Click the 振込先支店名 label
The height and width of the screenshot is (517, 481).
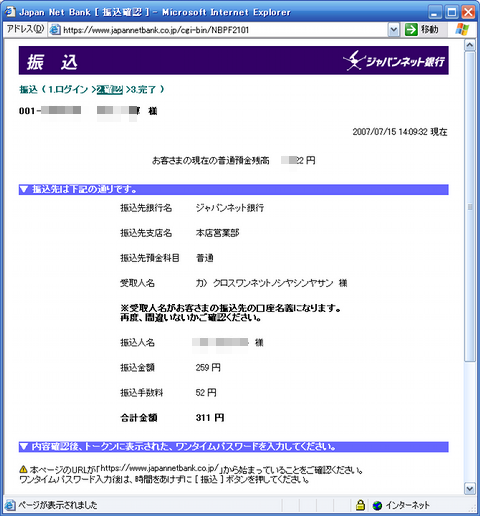pos(146,233)
